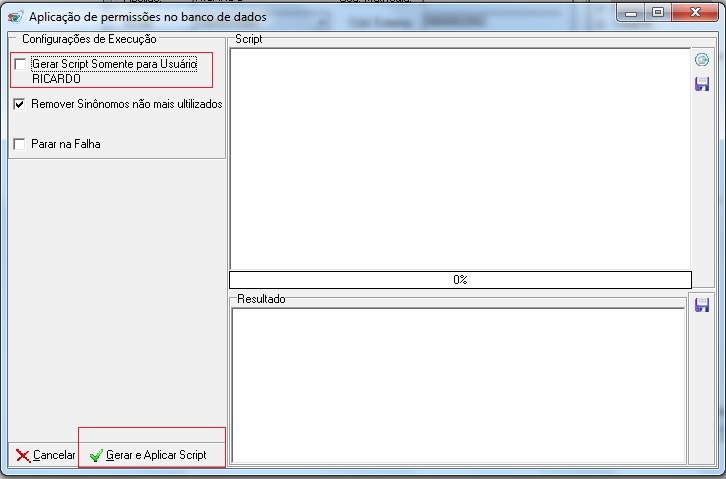
Task: Maximize the Aplicação de permissões window
Action: 657,12
